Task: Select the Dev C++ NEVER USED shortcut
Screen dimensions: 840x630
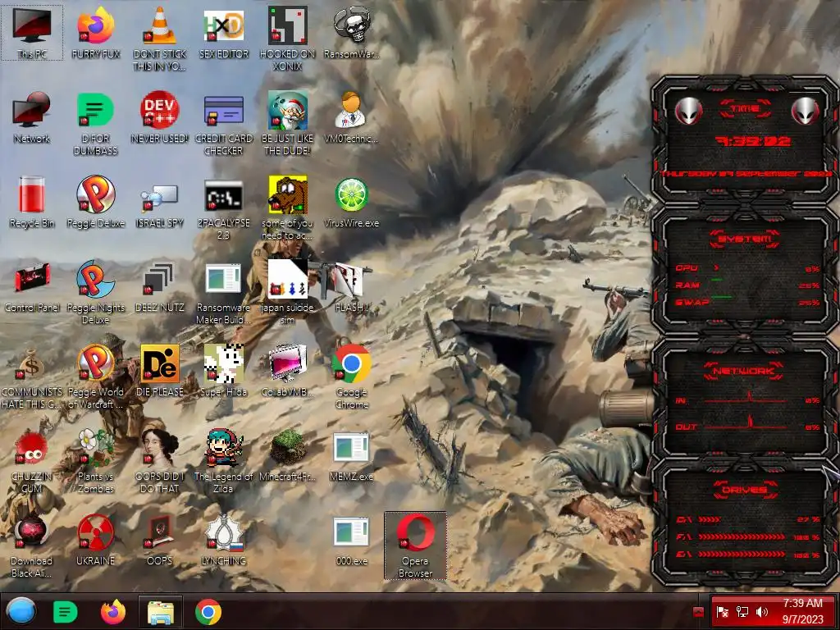Action: point(160,118)
